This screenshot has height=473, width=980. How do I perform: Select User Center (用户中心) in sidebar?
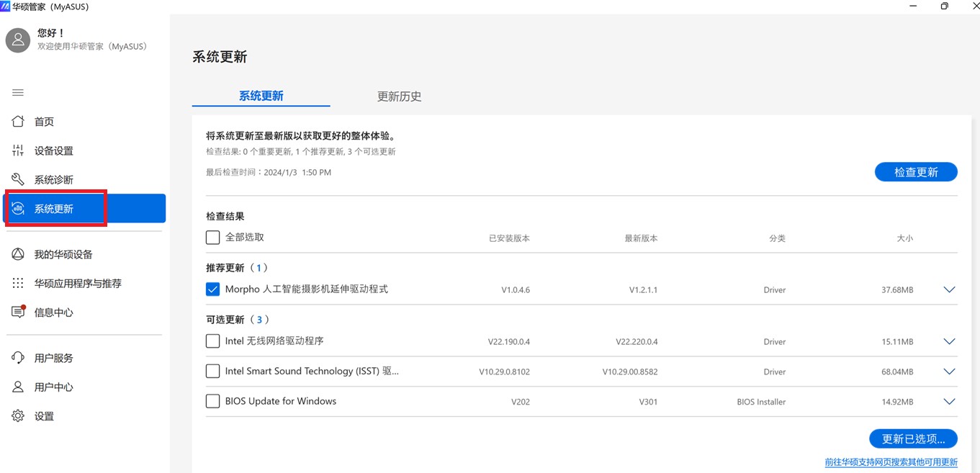53,387
